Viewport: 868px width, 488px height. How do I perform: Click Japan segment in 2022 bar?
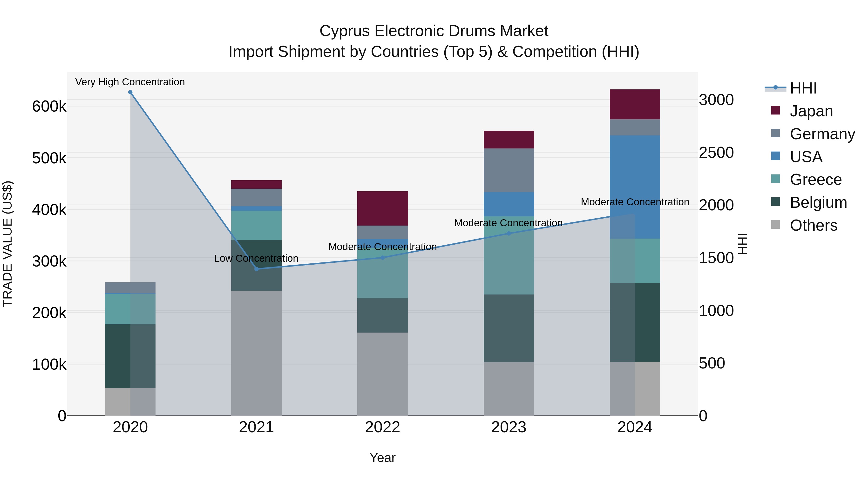pyautogui.click(x=382, y=208)
